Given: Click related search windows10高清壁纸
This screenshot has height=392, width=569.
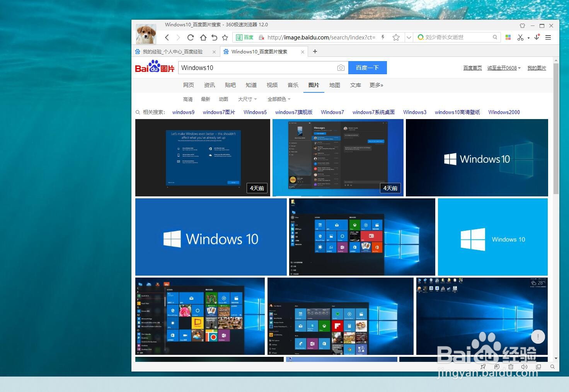Looking at the screenshot, I should click(457, 112).
